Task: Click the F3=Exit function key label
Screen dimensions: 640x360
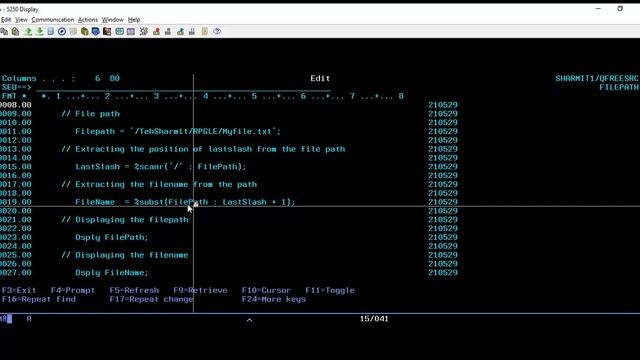Action: [x=19, y=290]
